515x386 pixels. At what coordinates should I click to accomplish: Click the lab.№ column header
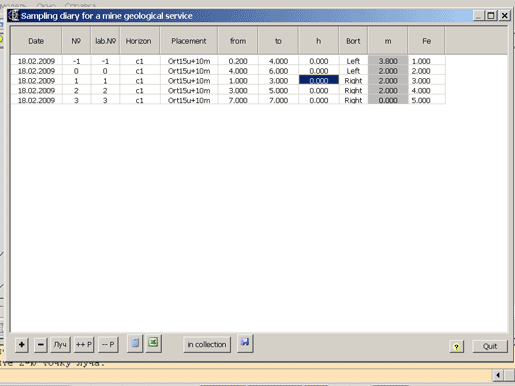coord(105,41)
